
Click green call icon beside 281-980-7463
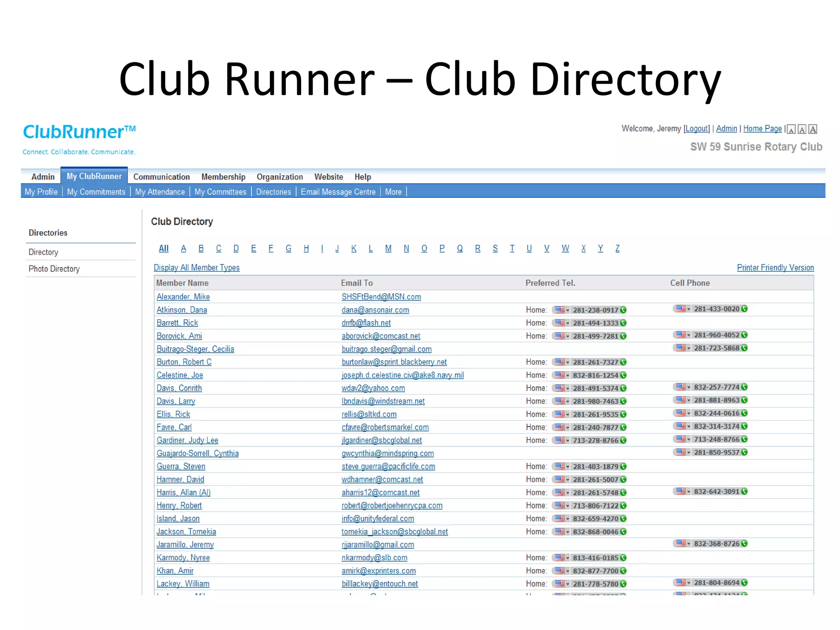pyautogui.click(x=623, y=401)
